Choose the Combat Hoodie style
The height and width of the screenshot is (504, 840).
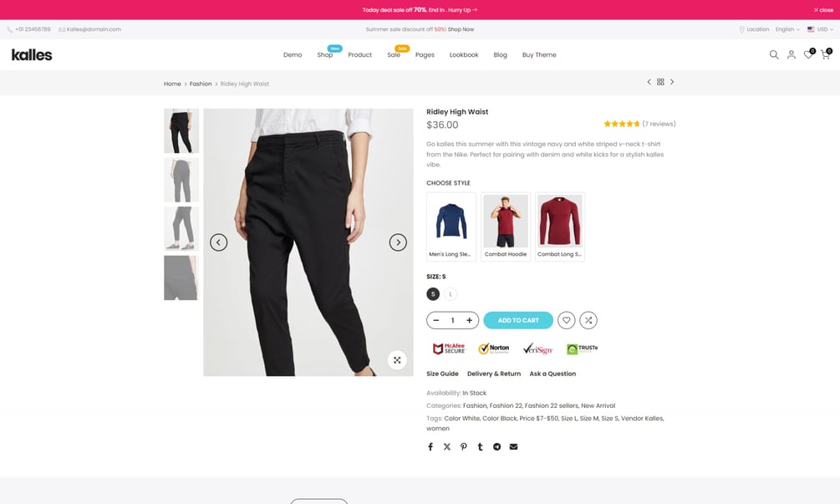[x=506, y=227]
